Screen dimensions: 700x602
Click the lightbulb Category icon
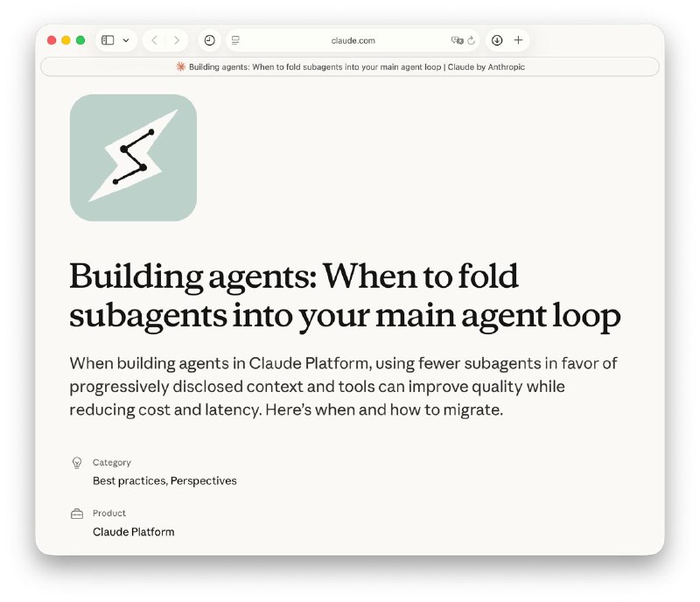77,463
